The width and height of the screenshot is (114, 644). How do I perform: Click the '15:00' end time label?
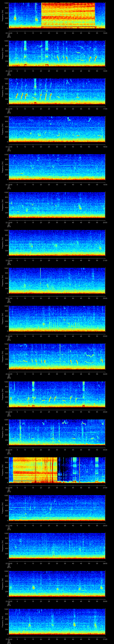[x=105, y=33]
